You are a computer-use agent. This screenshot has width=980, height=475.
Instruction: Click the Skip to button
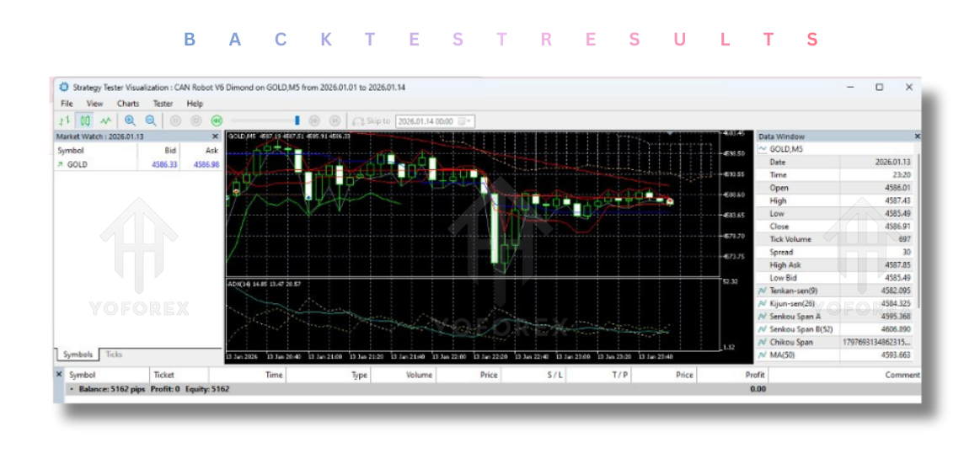372,121
